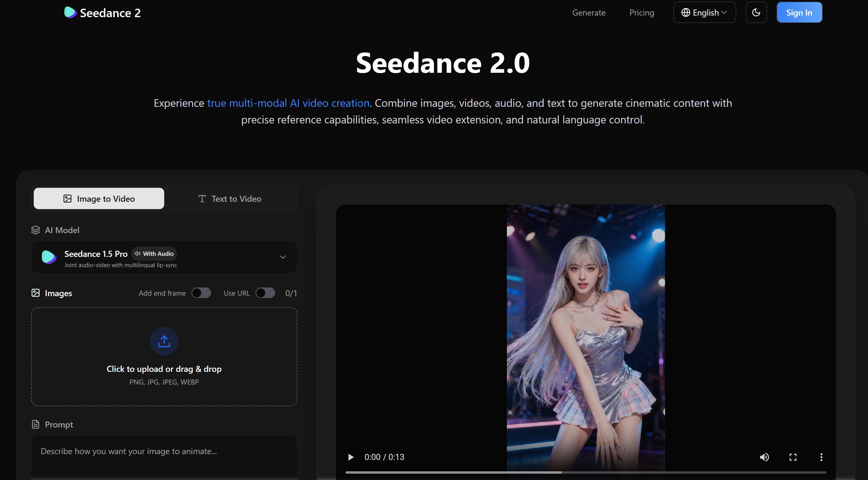
Task: Enable the Add end frame toggle
Action: click(x=201, y=293)
